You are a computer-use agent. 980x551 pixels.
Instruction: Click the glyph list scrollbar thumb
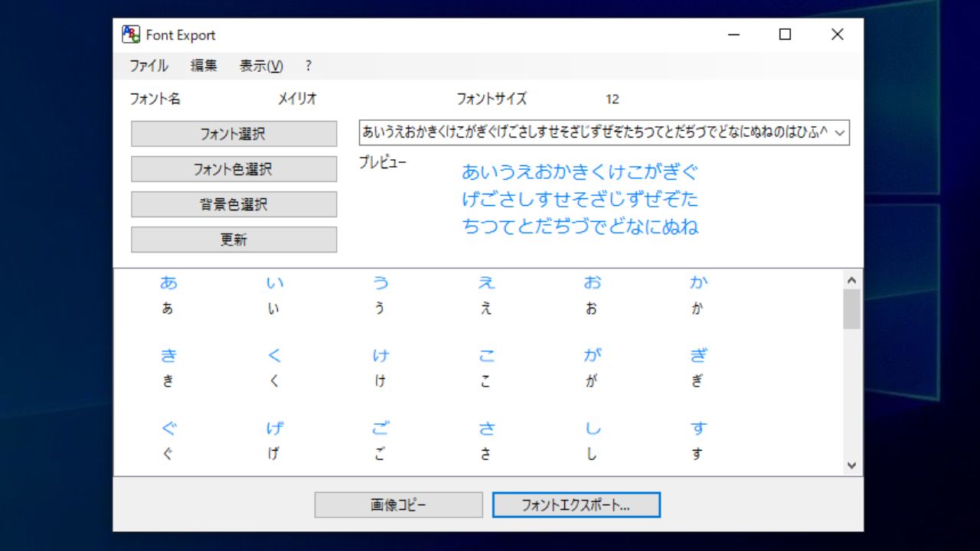coord(851,309)
